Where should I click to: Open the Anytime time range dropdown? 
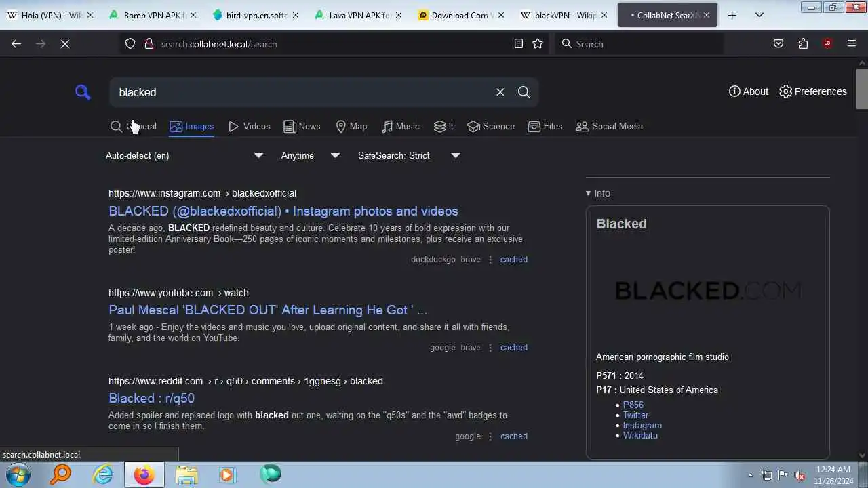click(x=311, y=155)
